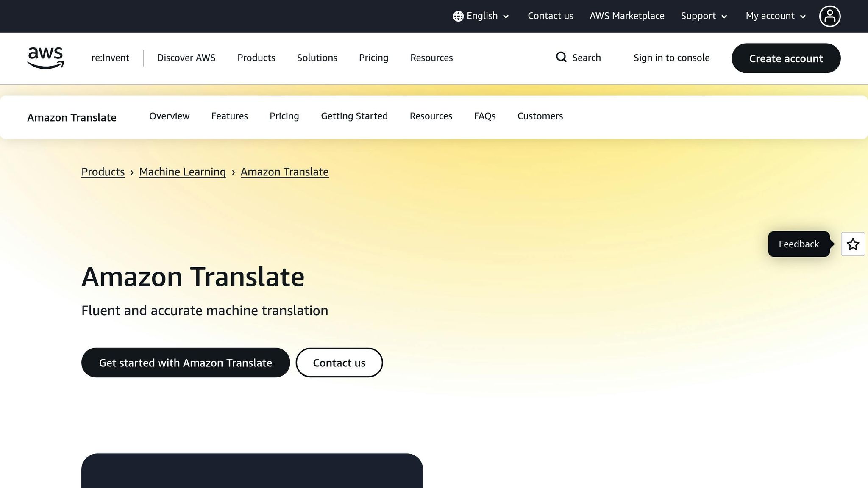Select the Feedback tab on the right
This screenshot has height=488, width=868.
click(798, 244)
